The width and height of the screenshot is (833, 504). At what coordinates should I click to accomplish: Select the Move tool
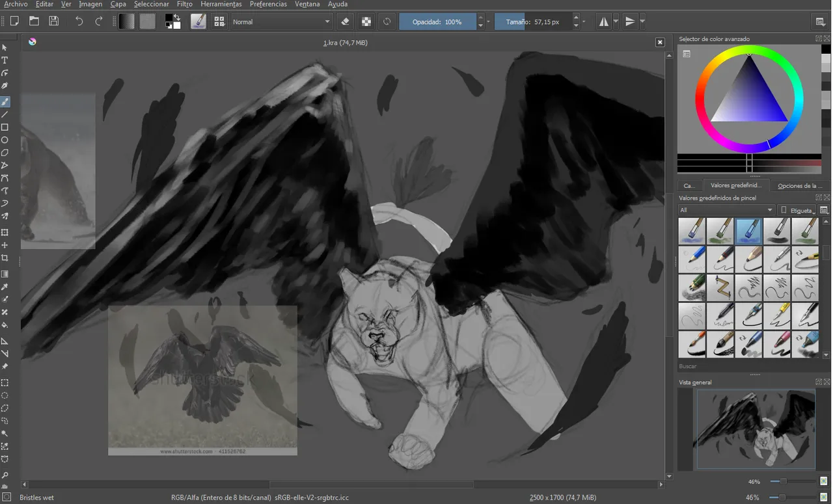5,245
